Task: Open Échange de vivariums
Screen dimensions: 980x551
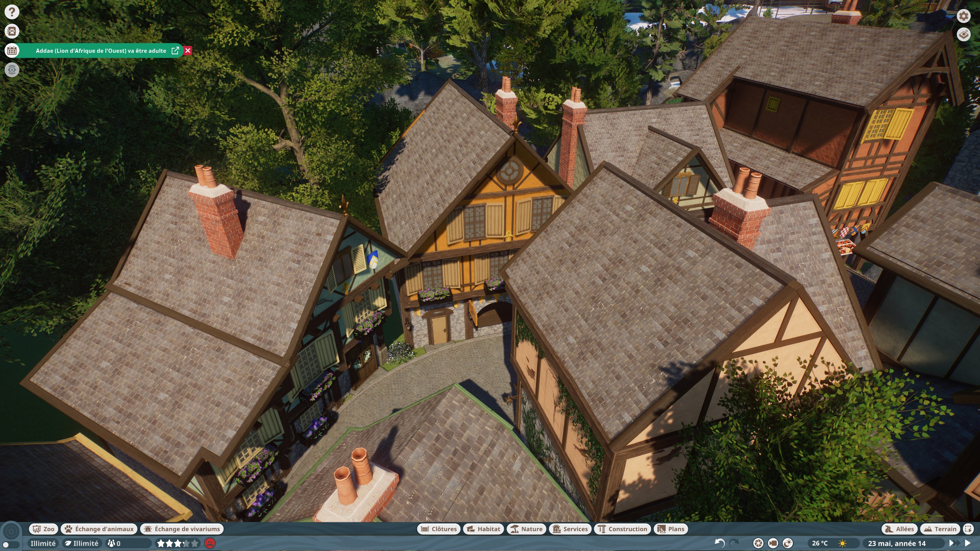Action: pyautogui.click(x=182, y=529)
